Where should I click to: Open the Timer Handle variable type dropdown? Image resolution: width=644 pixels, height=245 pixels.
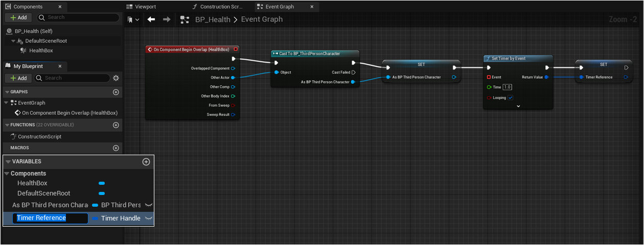coord(117,218)
